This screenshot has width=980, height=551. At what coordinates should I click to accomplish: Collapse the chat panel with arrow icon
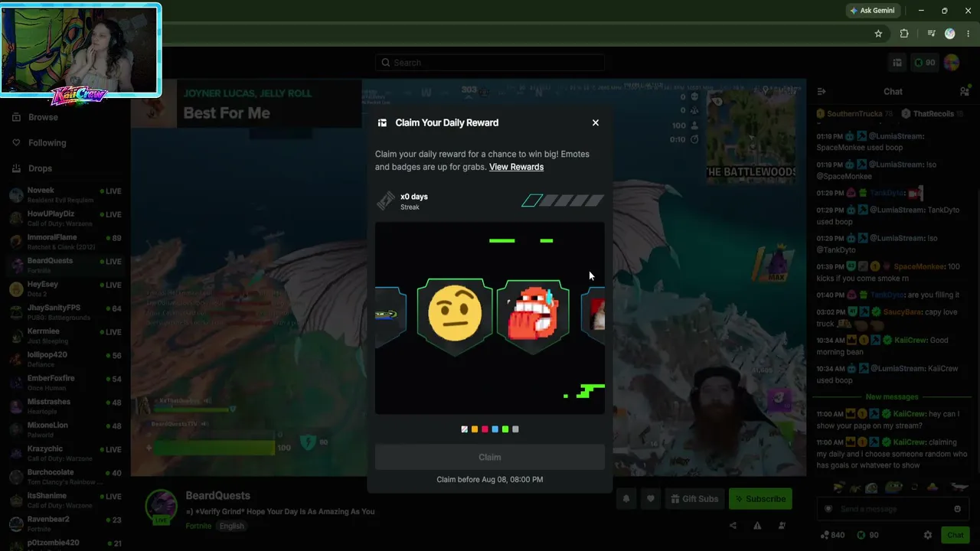point(822,92)
